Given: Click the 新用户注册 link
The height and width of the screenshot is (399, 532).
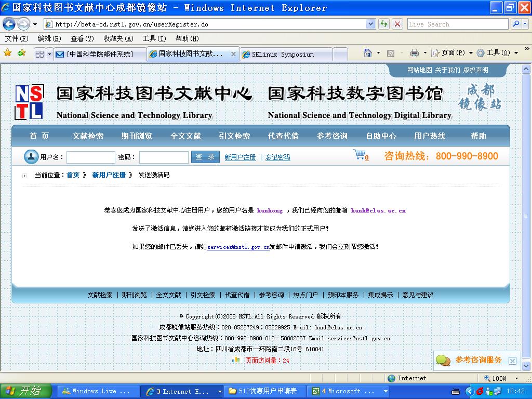Looking at the screenshot, I should [x=240, y=157].
